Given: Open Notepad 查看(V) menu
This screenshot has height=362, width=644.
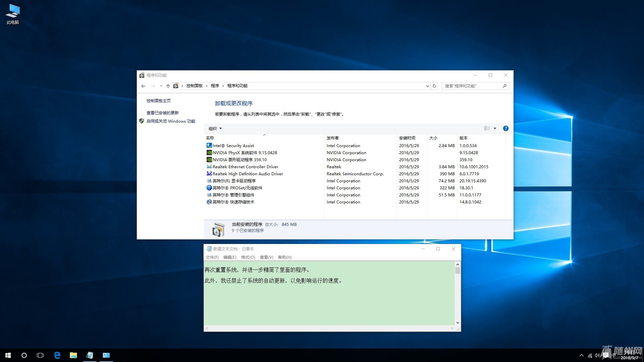Looking at the screenshot, I should click(267, 257).
